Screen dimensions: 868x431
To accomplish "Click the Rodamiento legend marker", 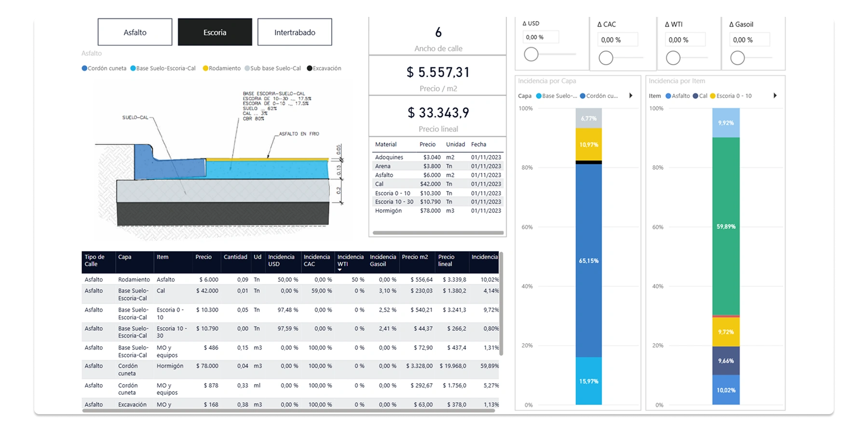I will [x=205, y=69].
